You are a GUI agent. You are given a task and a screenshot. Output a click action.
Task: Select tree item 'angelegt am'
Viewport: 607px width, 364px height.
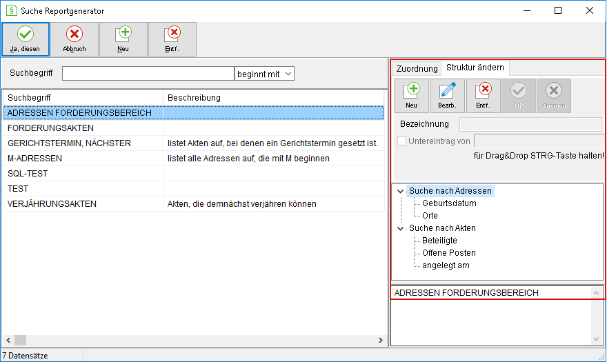(x=446, y=265)
